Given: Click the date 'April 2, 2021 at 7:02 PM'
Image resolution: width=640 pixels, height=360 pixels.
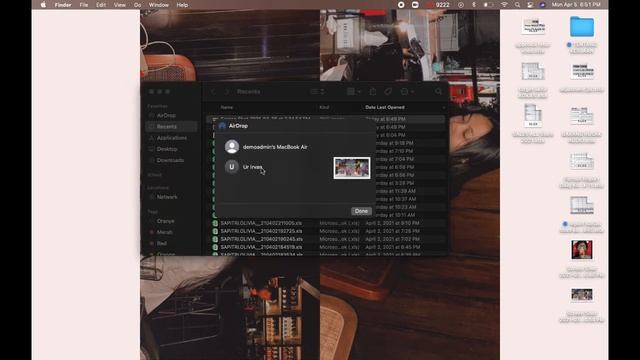Looking at the screenshot, I should [x=392, y=239].
